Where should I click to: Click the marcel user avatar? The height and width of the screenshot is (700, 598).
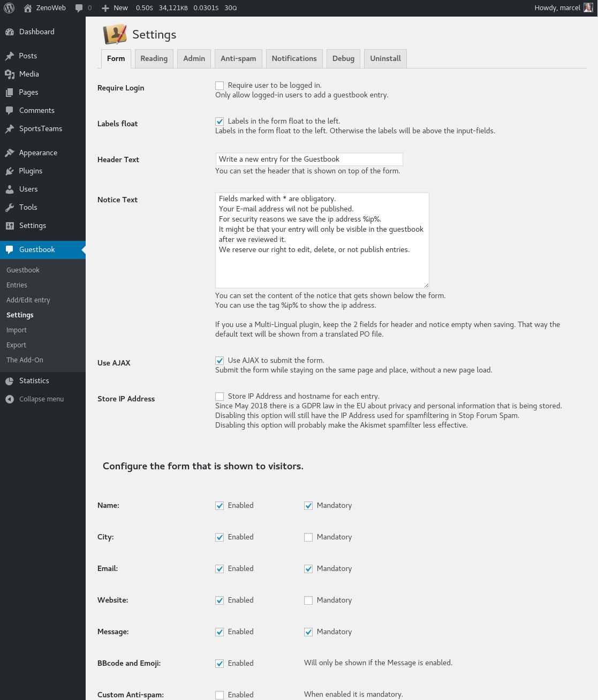tap(588, 8)
